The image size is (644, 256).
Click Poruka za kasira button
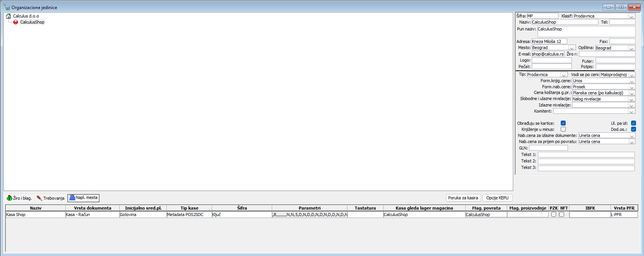click(463, 198)
